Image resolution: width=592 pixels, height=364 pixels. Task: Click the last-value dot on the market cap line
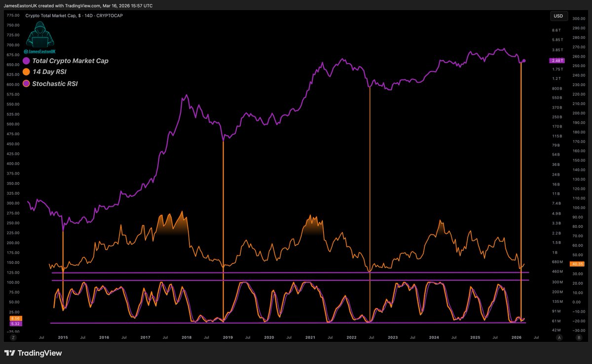click(523, 61)
